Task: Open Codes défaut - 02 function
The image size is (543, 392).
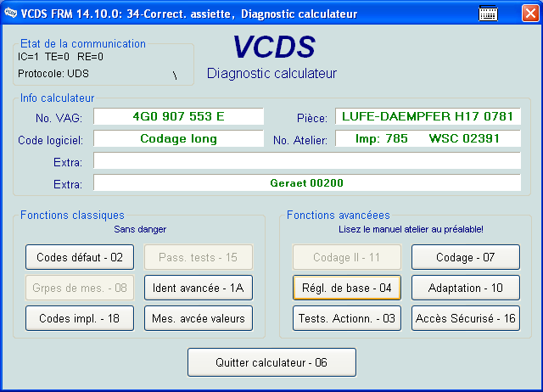Action: [80, 257]
